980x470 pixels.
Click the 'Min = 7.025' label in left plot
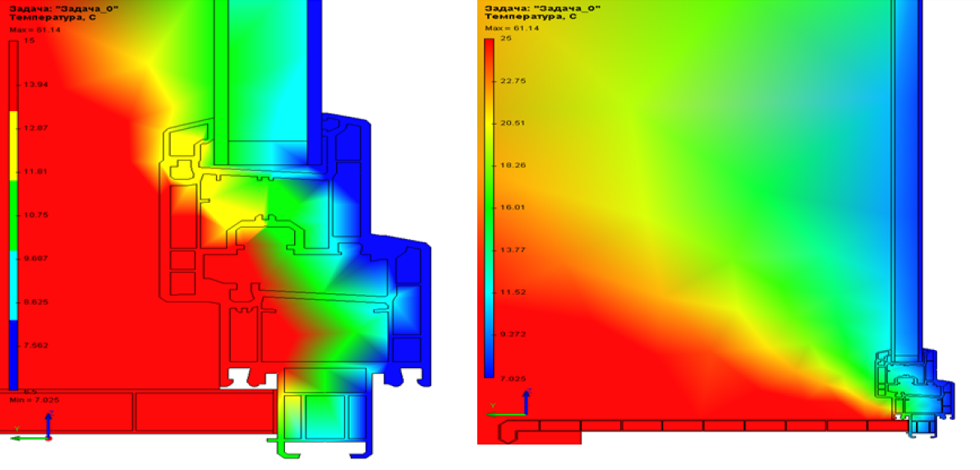[x=31, y=399]
